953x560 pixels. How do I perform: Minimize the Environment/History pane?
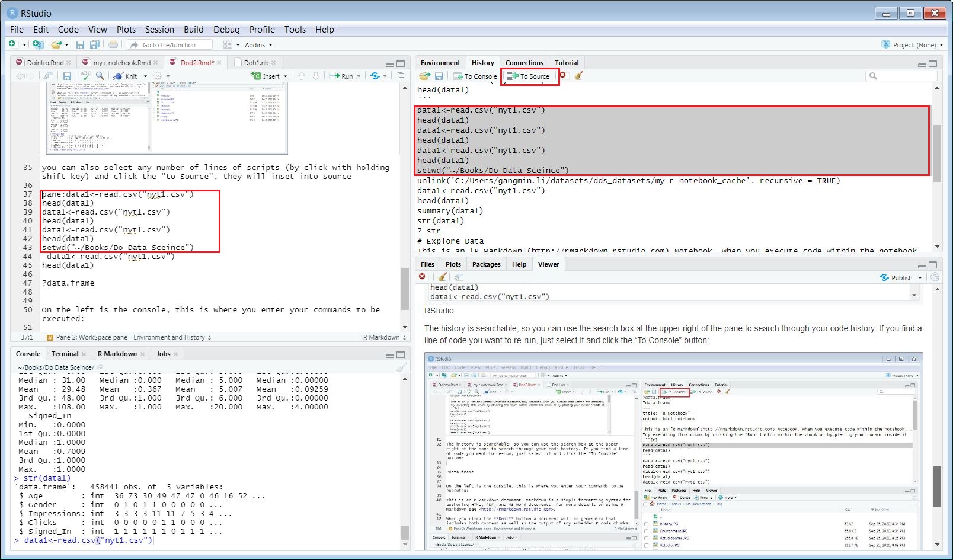pyautogui.click(x=922, y=64)
